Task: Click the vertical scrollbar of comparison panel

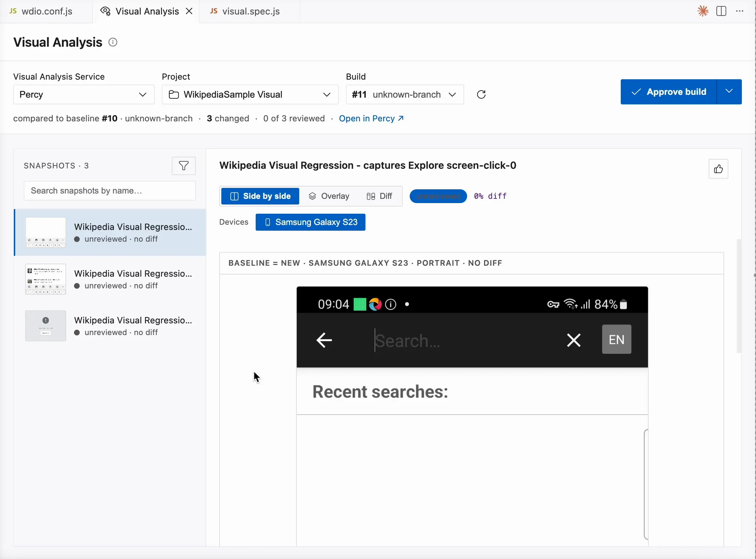Action: [739, 296]
